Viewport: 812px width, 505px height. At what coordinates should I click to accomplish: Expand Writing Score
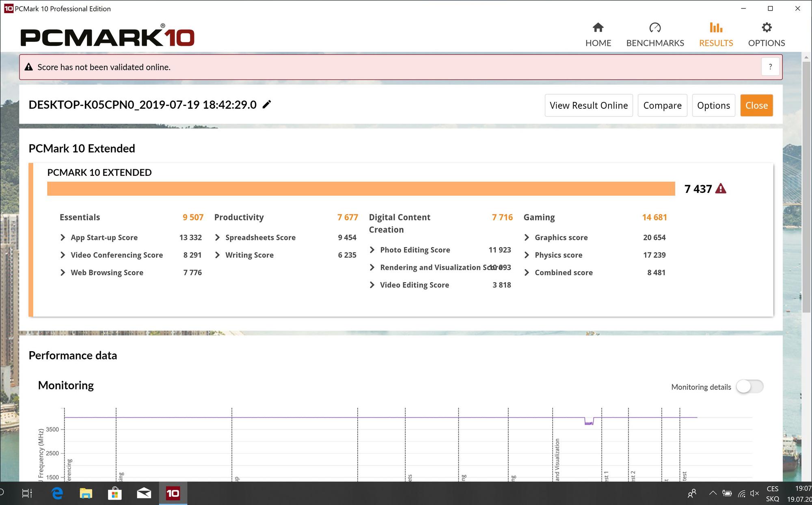pos(217,255)
